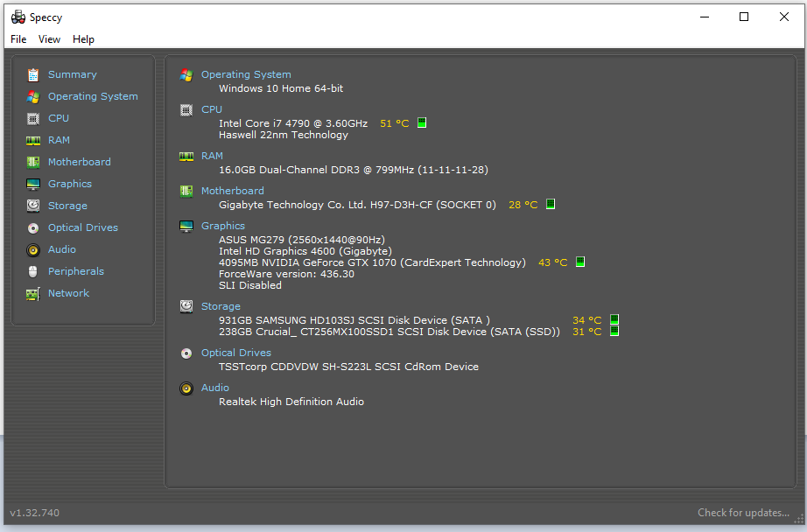Click the Optical Drives disc icon in sidebar
This screenshot has height=532, width=807.
(33, 227)
